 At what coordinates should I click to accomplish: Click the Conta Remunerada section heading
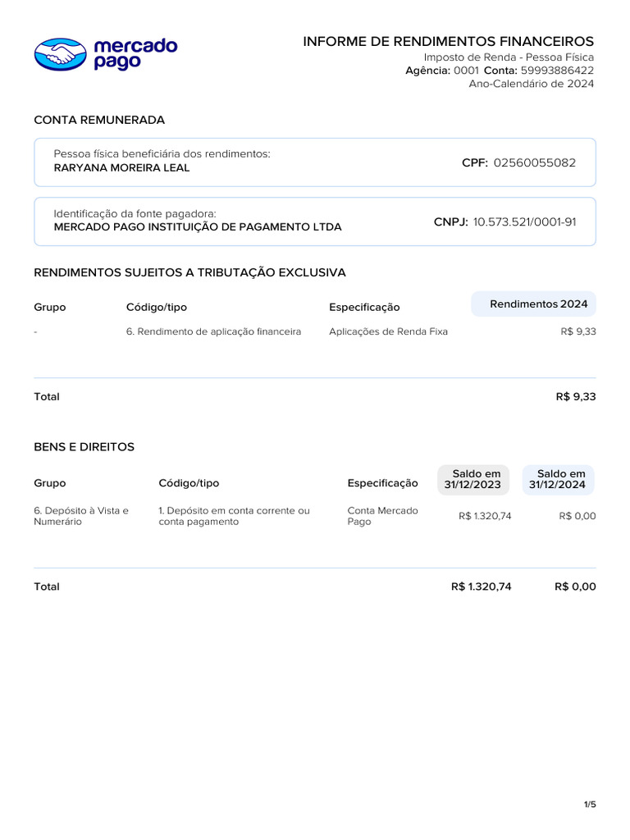point(99,120)
